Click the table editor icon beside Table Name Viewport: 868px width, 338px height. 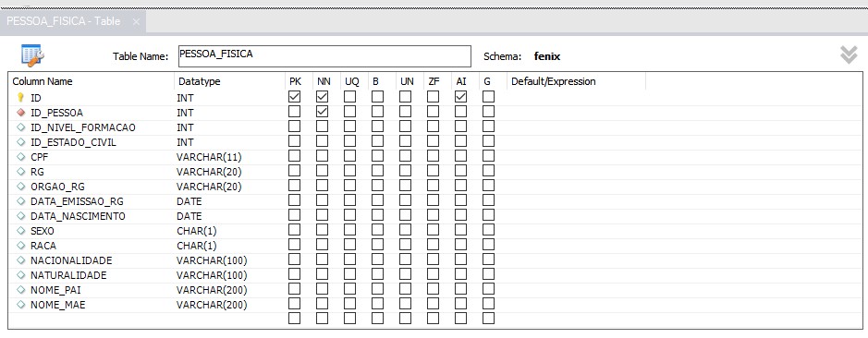point(32,55)
